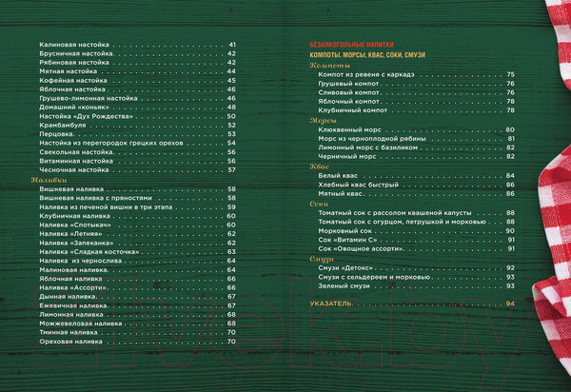
Task: Click page number 57 beside 'Чесночная настойка'
Action: point(231,169)
